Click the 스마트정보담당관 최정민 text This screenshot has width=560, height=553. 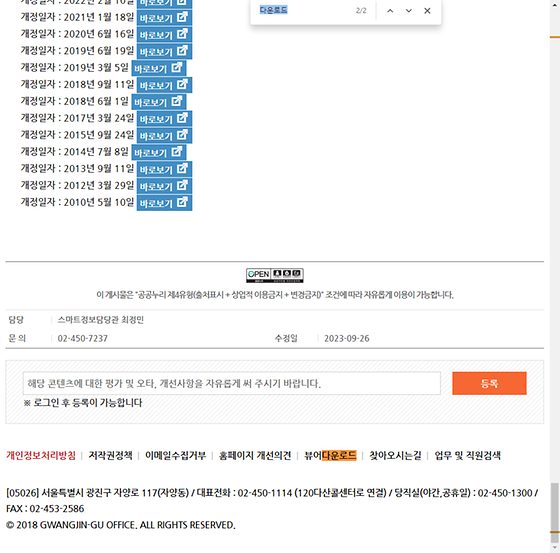coord(100,320)
